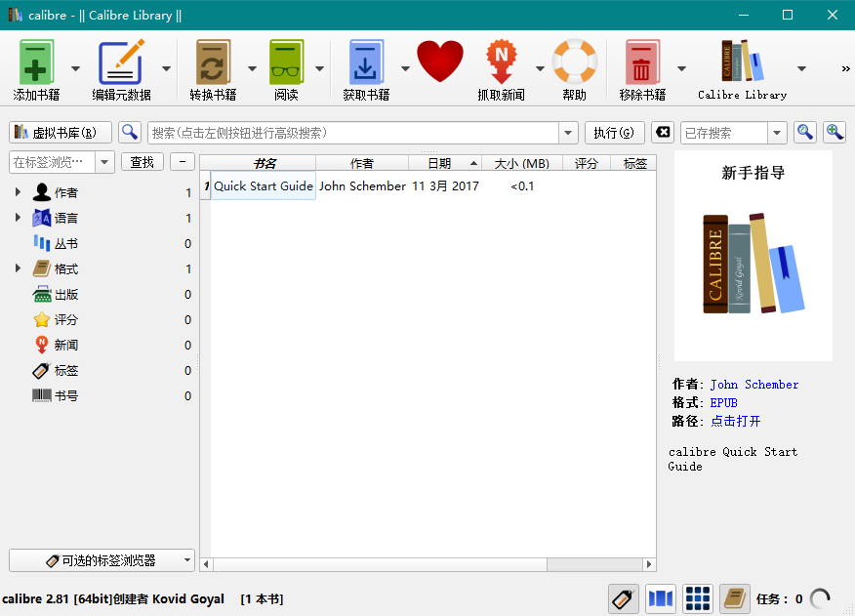This screenshot has width=855, height=616.
Task: Click the Calibre Library bookshelf icon
Action: click(742, 61)
